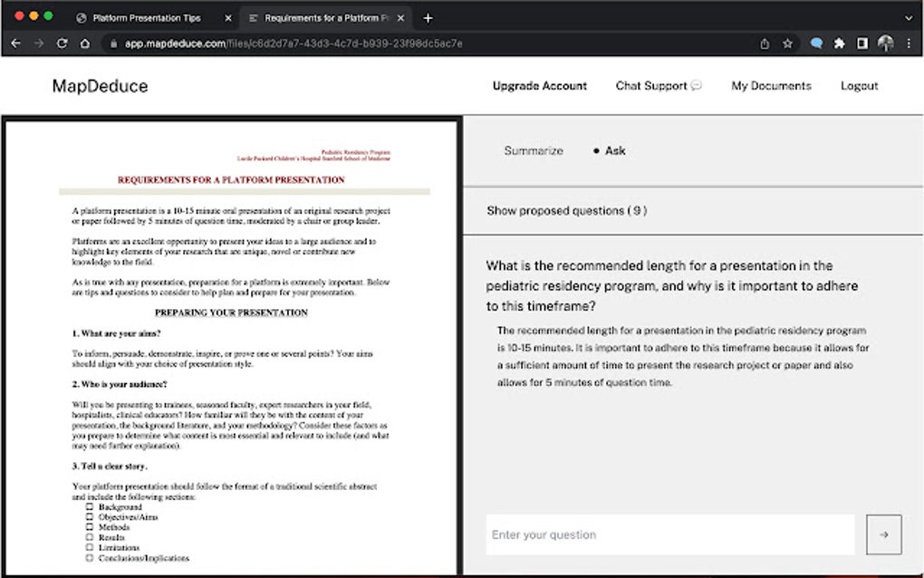Select the Ask tab in MapDeduce
This screenshot has width=924, height=578.
tap(615, 151)
